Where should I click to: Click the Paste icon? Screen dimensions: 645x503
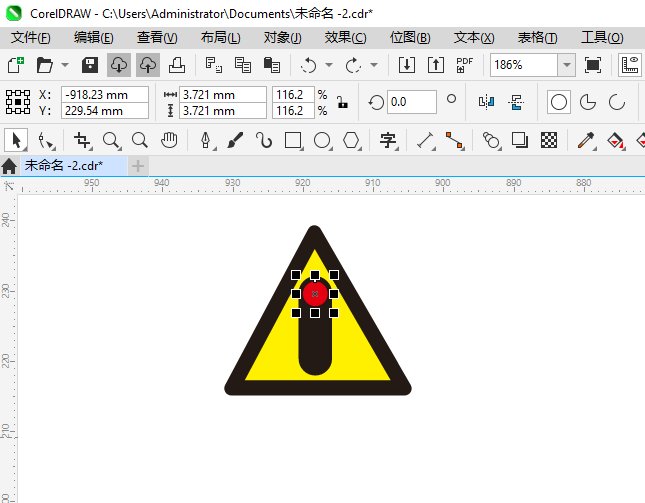[271, 65]
